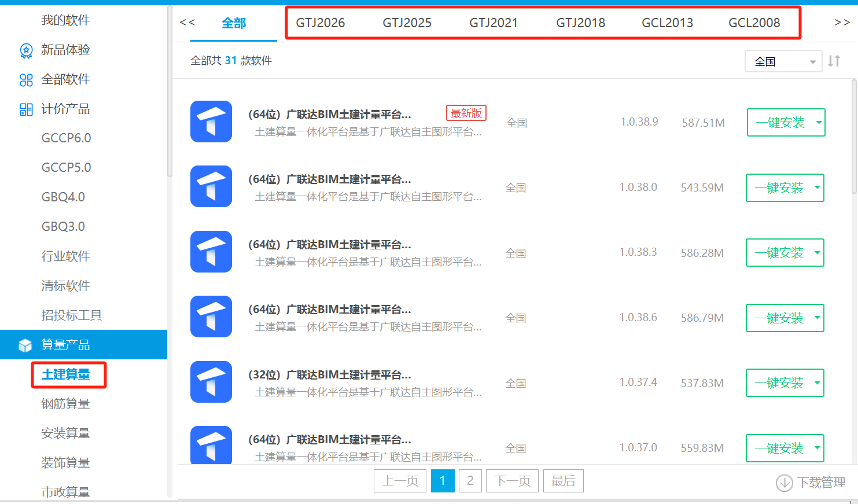Click the 计价产品 grid icon
Screen dimensions: 858x504
click(26, 109)
